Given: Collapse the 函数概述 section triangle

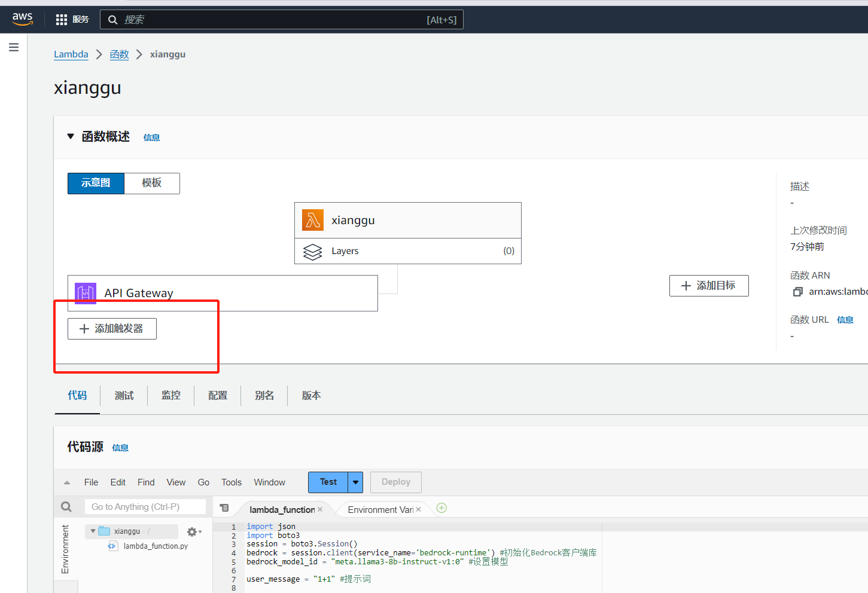Looking at the screenshot, I should click(x=71, y=136).
